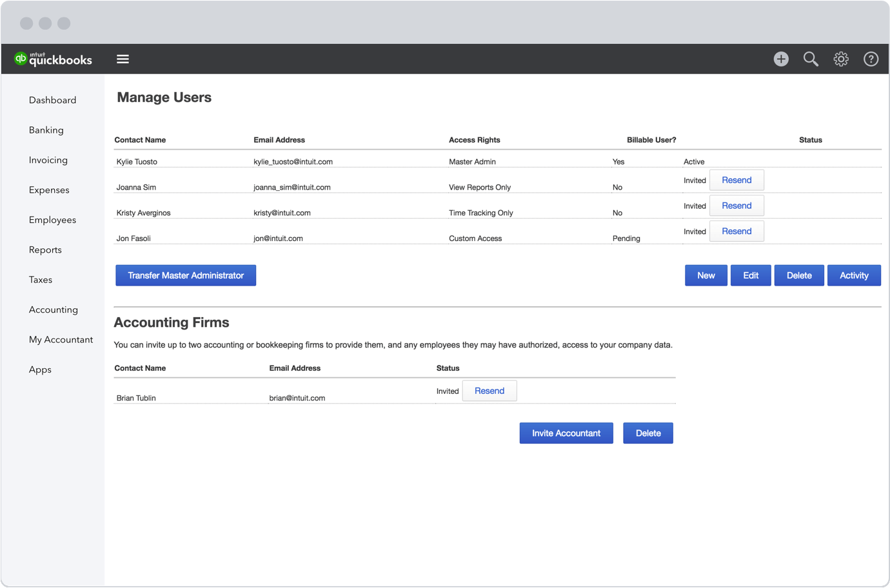
Task: View user Activity
Action: pyautogui.click(x=853, y=275)
